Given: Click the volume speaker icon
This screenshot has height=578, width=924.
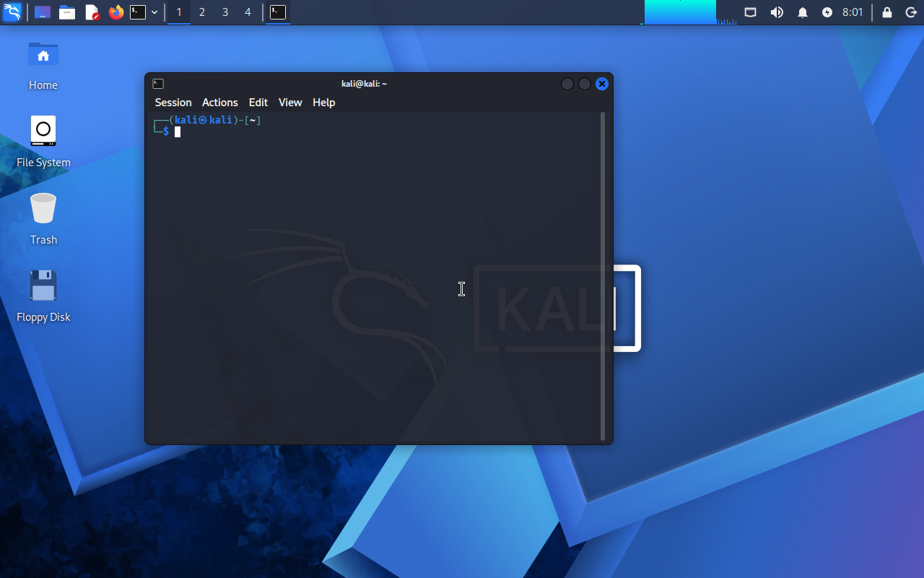Looking at the screenshot, I should (x=777, y=12).
